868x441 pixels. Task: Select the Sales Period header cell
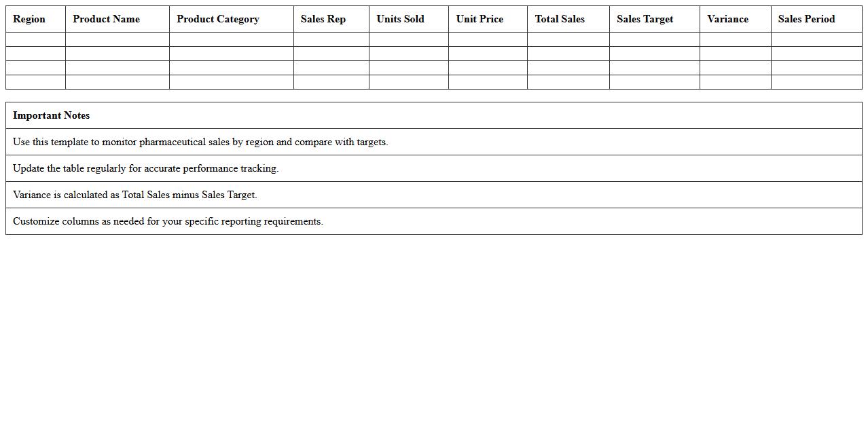coord(806,19)
